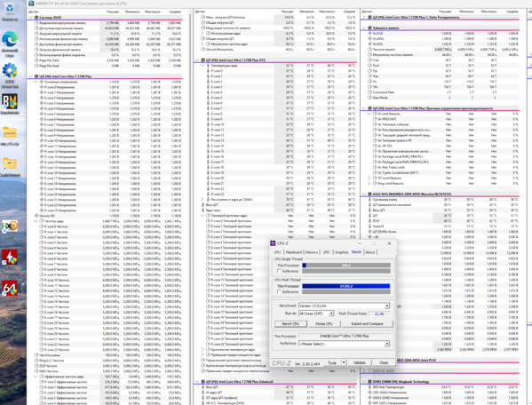
Task: Open the HxD desktop shortcut icon
Action: coord(10,226)
